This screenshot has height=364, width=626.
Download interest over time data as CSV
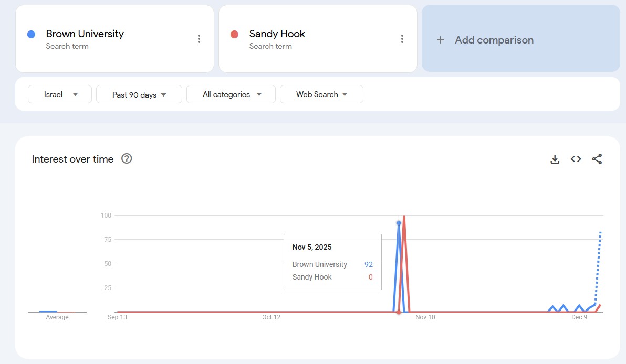[555, 159]
